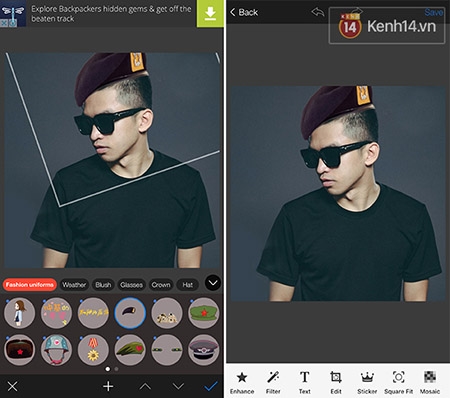Open the Enhance star tool
Screen dimensions: 450x398
click(242, 382)
